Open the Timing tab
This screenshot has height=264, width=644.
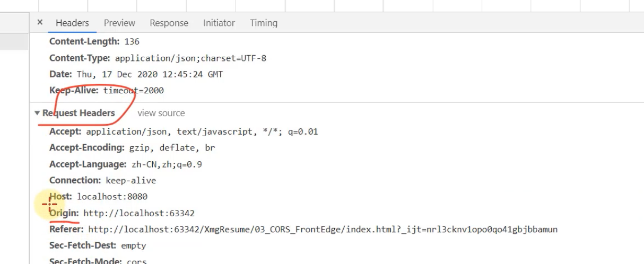pyautogui.click(x=264, y=23)
